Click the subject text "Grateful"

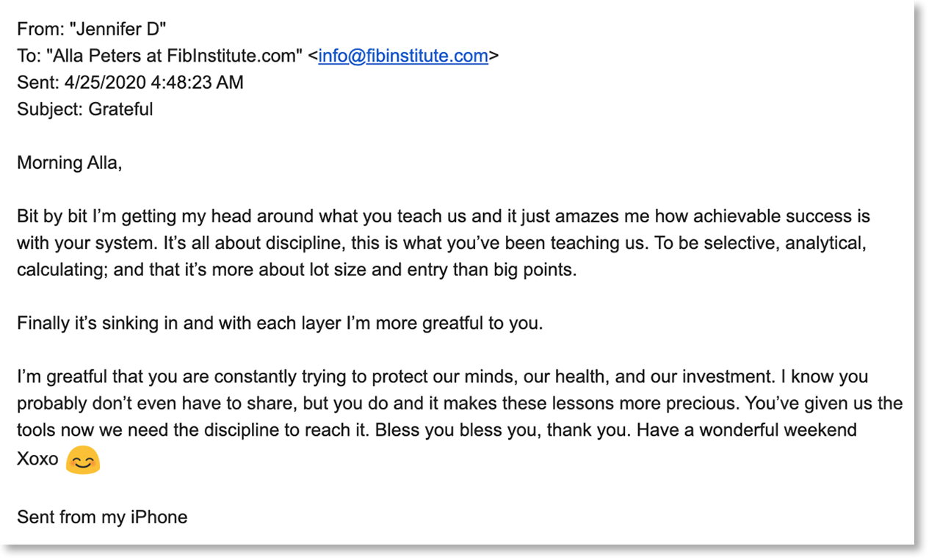pyautogui.click(x=120, y=109)
